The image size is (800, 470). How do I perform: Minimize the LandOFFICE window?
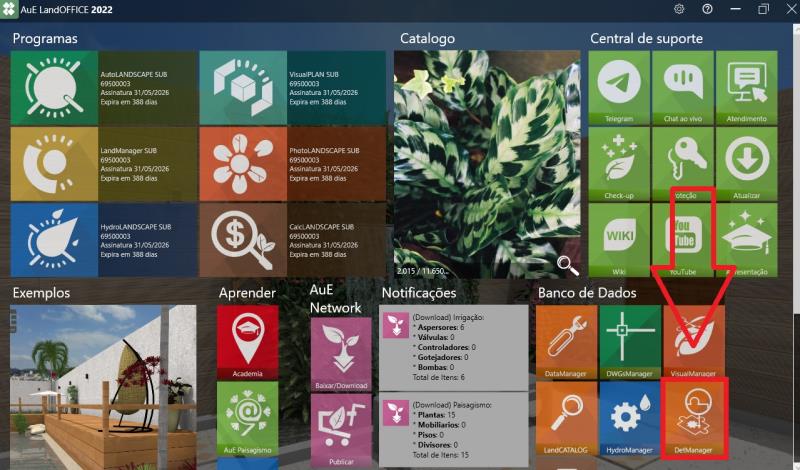(x=735, y=9)
